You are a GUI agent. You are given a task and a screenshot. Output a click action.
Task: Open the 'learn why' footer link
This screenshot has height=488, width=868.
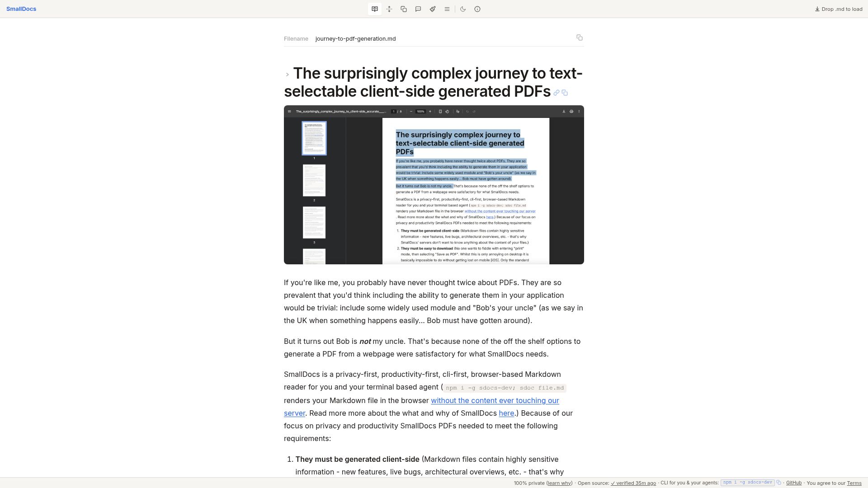click(x=559, y=483)
